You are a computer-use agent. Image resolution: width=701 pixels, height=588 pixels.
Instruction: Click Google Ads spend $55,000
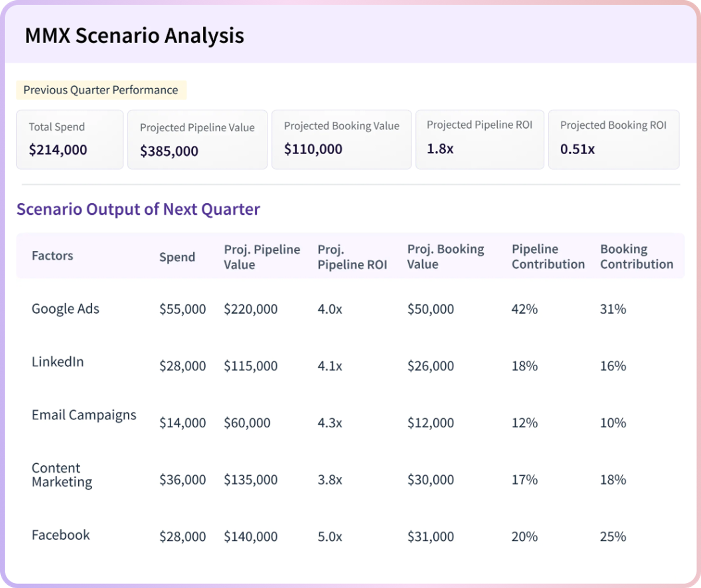point(183,309)
